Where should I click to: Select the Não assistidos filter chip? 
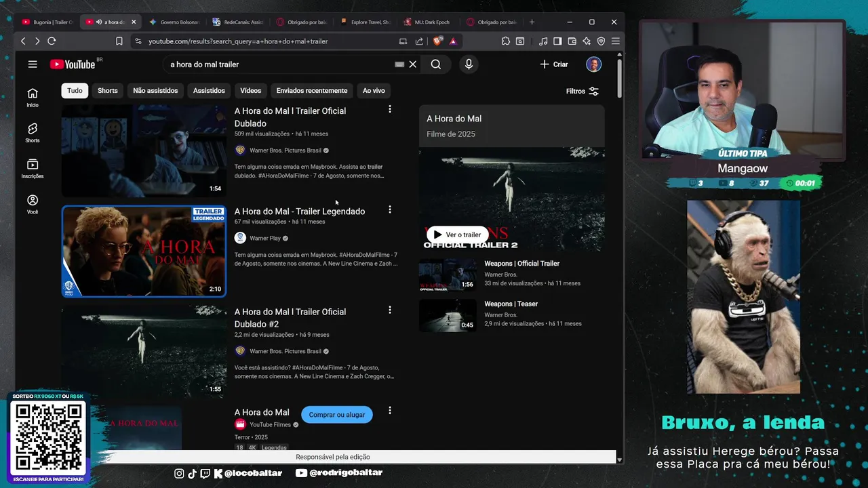(155, 90)
